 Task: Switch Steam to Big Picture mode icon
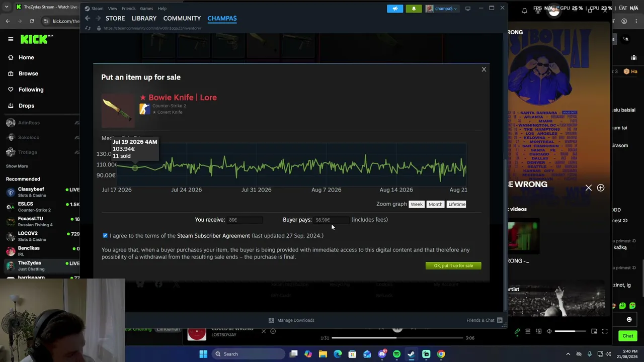pos(468,8)
